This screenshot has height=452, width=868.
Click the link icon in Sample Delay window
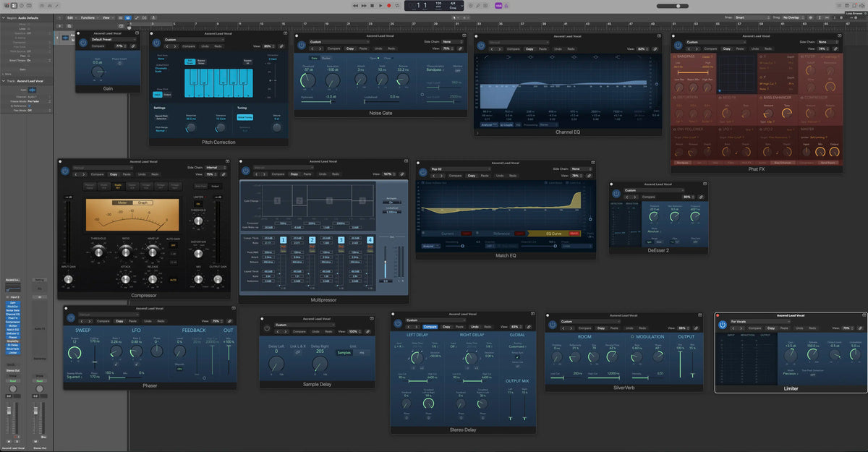click(x=367, y=331)
